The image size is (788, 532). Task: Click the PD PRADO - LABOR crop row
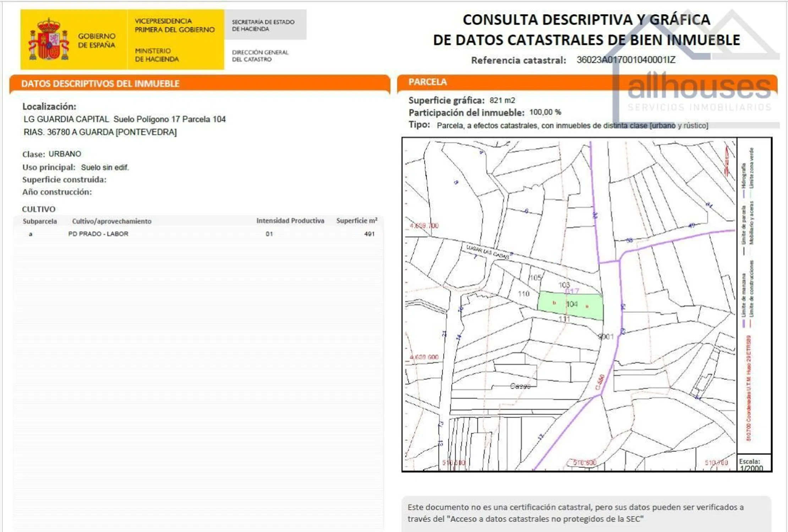pos(98,234)
